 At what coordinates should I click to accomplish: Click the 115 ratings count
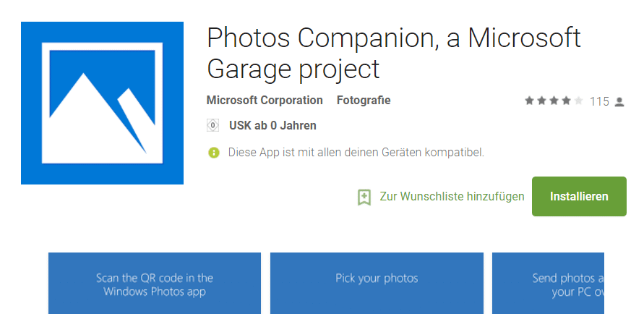click(x=599, y=102)
